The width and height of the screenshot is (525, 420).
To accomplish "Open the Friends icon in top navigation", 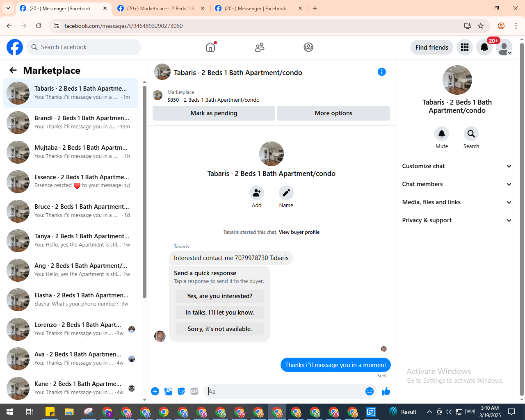I will pyautogui.click(x=260, y=47).
